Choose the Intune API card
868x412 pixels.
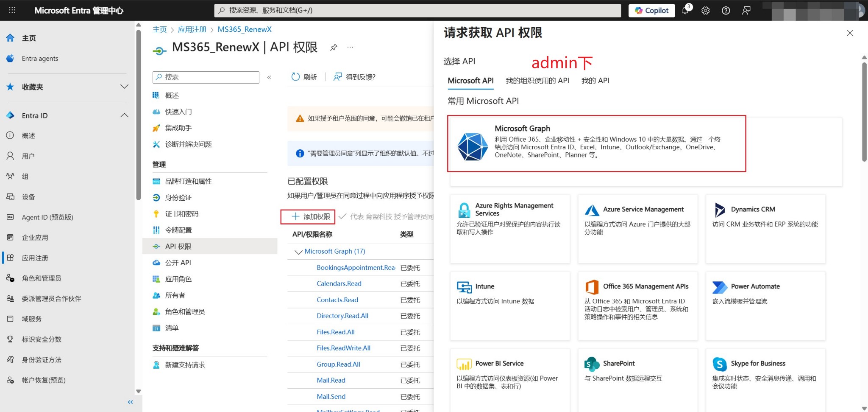510,306
